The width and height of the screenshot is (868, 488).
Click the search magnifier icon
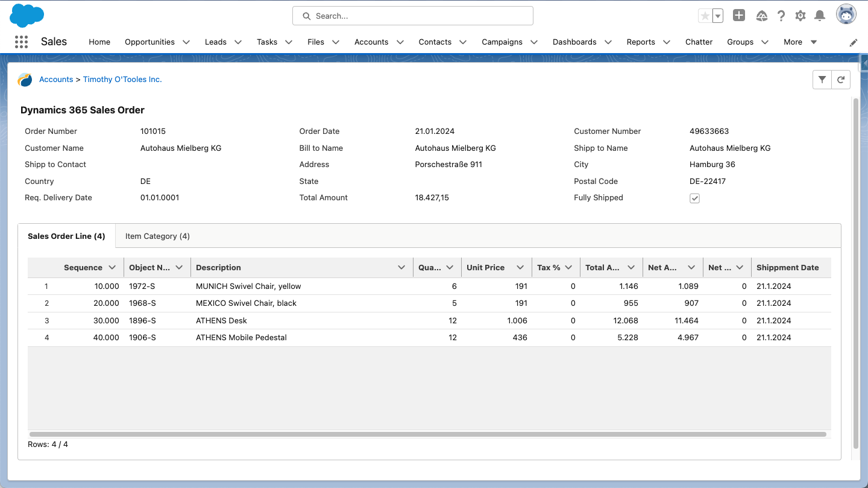point(307,16)
